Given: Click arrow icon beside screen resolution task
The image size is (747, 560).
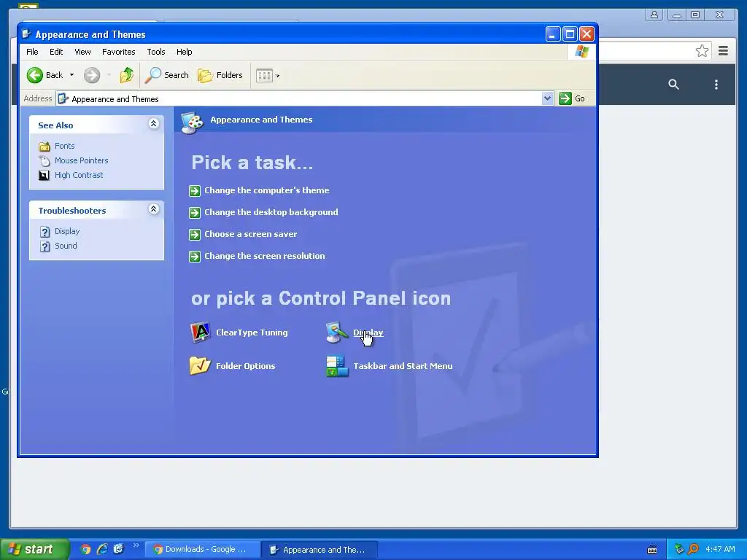Looking at the screenshot, I should [194, 257].
